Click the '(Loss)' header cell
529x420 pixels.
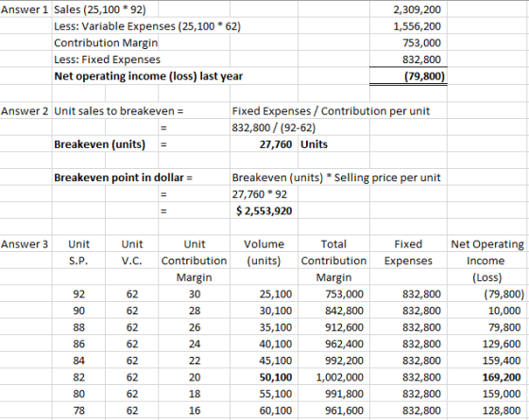487,277
